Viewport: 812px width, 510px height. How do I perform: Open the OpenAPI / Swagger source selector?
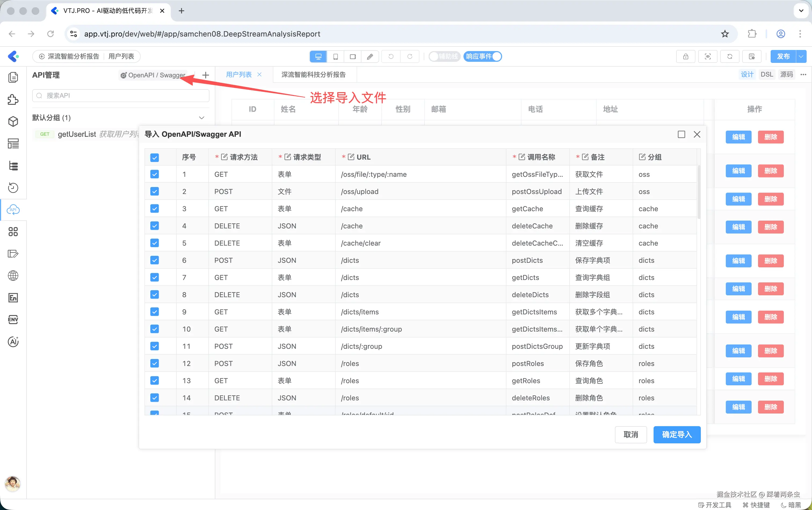tap(153, 75)
